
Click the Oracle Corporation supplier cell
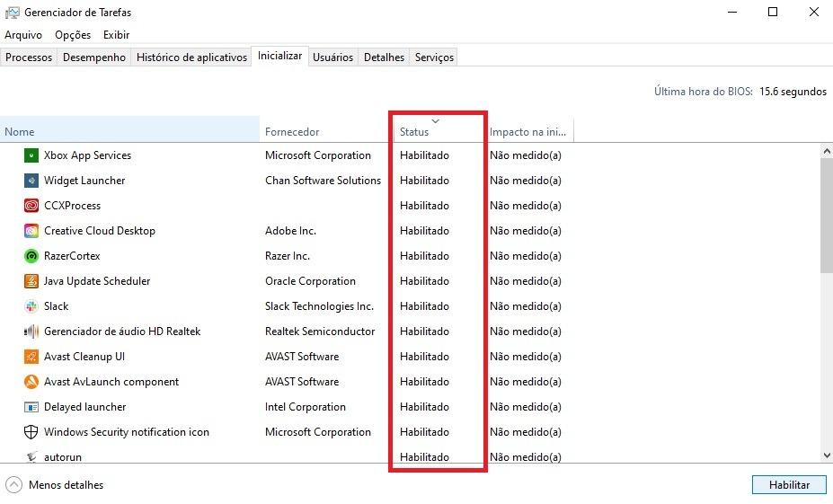point(310,281)
